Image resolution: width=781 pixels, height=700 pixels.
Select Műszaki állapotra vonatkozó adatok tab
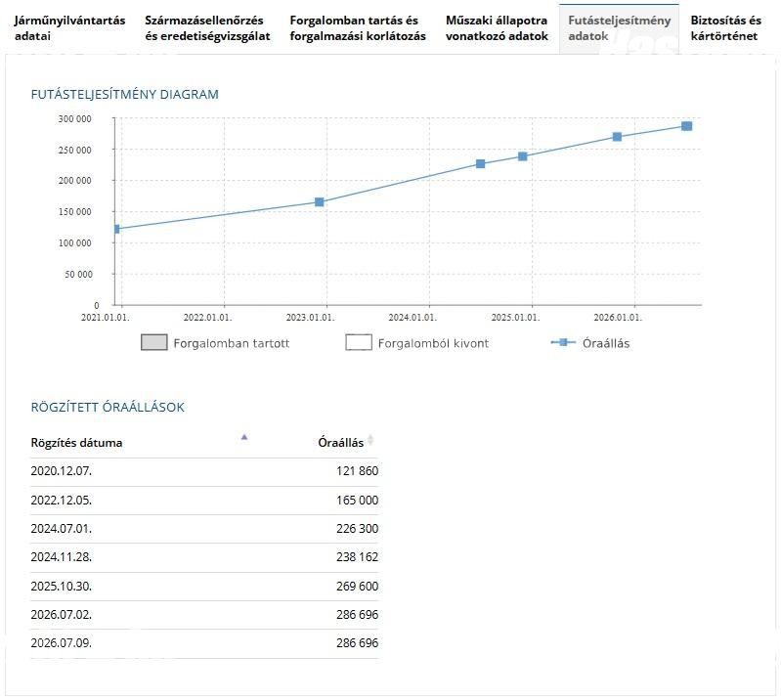[497, 28]
